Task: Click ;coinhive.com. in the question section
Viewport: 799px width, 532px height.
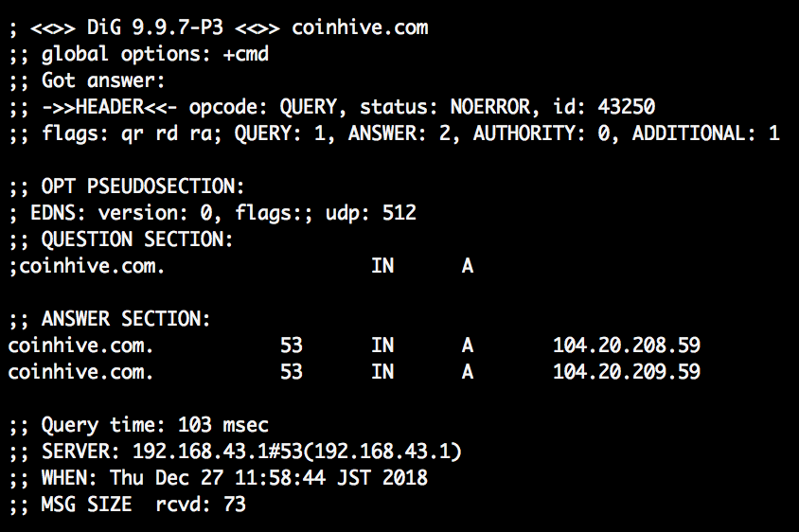Action: coord(87,266)
